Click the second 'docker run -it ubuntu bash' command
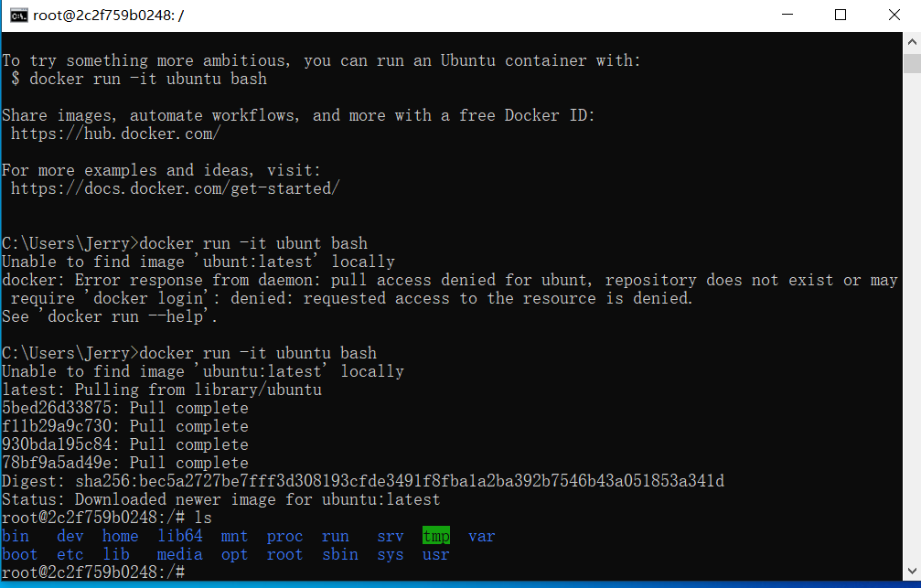The image size is (921, 588). (258, 353)
